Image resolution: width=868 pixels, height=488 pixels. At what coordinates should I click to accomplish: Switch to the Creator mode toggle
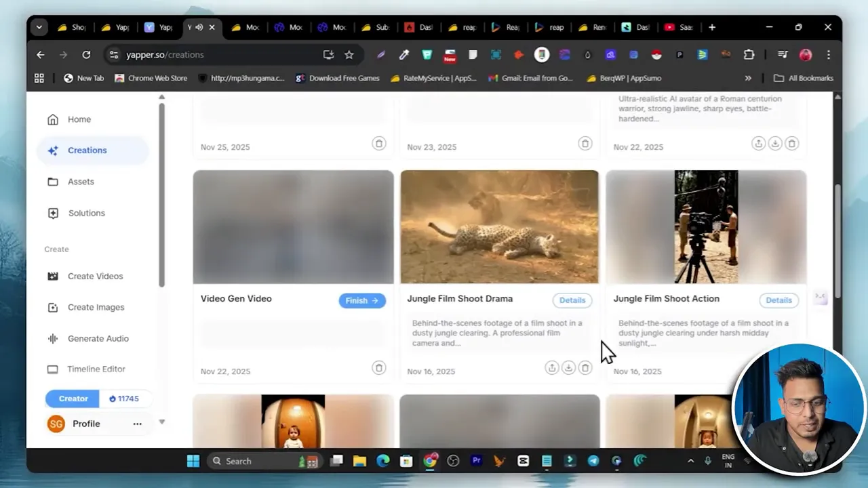(72, 399)
